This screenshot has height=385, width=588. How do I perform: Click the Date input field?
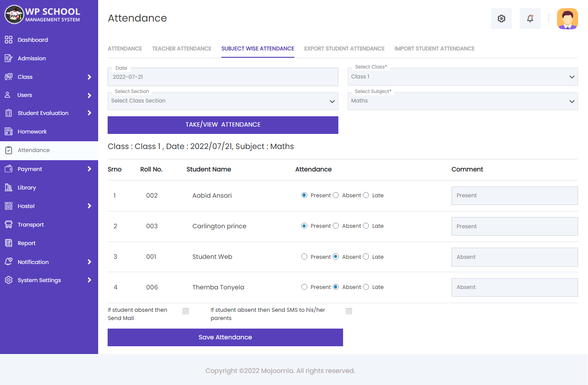click(x=223, y=77)
